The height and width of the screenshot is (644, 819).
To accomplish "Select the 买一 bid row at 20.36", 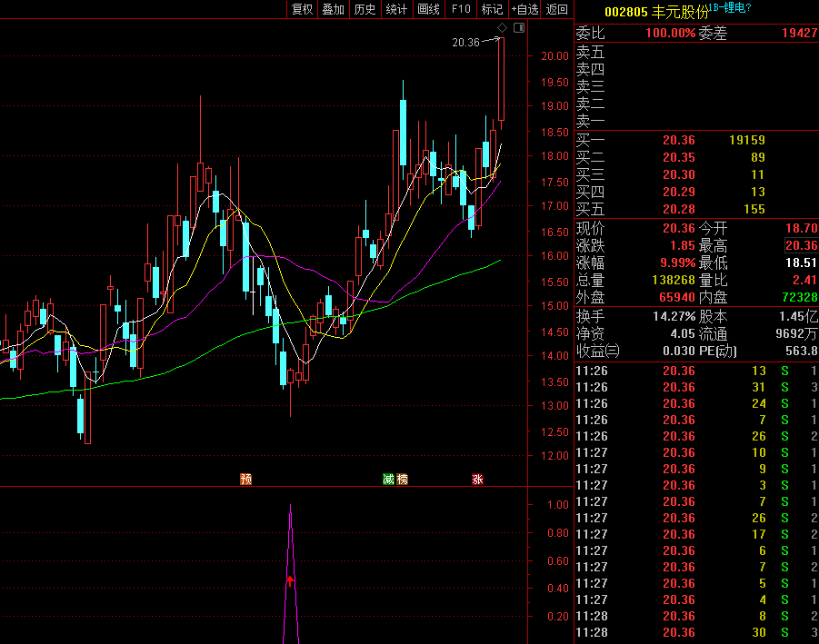I will [696, 141].
